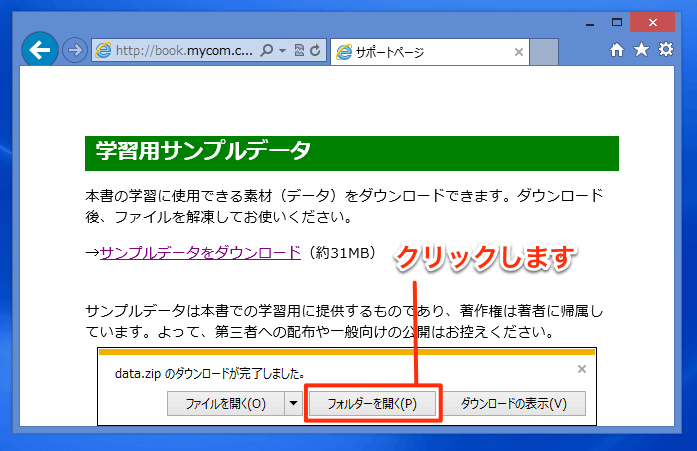
Task: Expand the arrow beside ファイルを開く
Action: [293, 403]
